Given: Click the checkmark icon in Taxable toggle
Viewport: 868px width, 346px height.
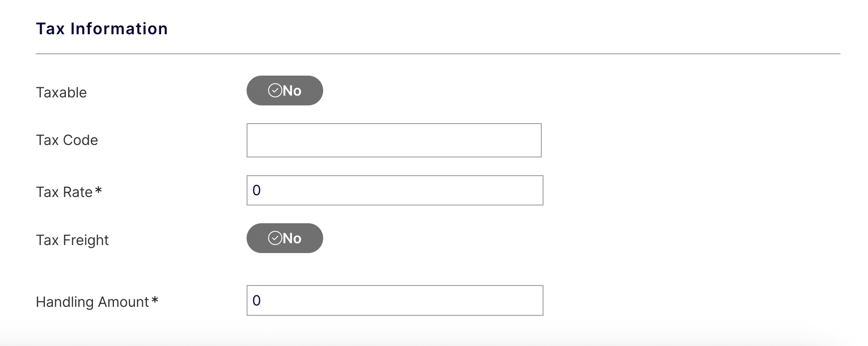Looking at the screenshot, I should (275, 90).
